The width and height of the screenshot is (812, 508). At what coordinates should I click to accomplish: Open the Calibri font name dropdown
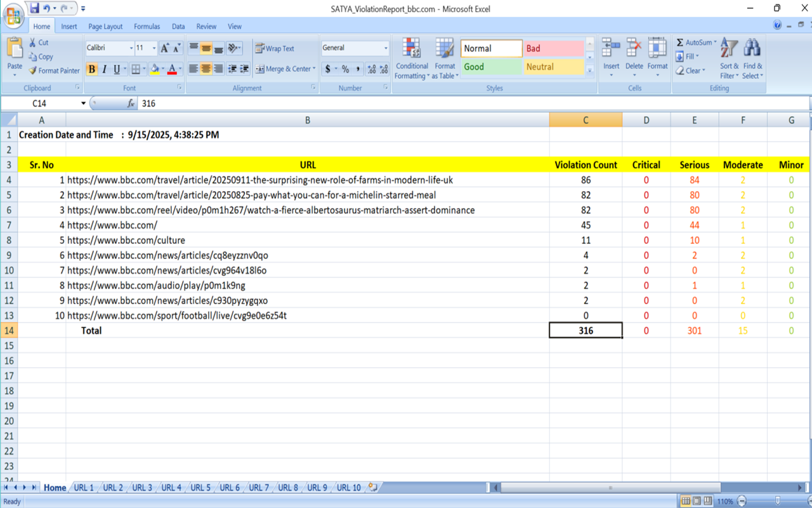tap(131, 48)
